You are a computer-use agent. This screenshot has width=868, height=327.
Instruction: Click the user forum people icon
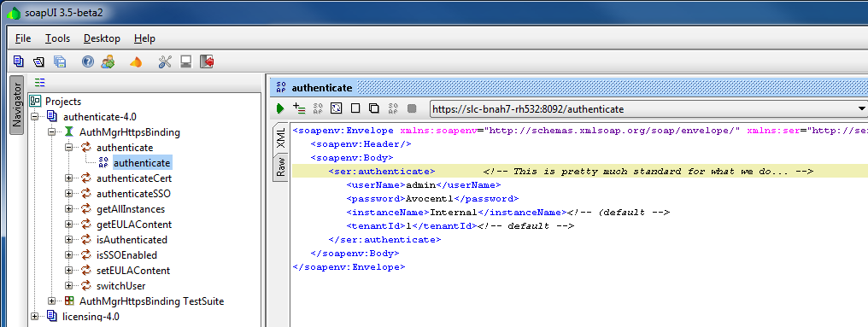pyautogui.click(x=108, y=61)
